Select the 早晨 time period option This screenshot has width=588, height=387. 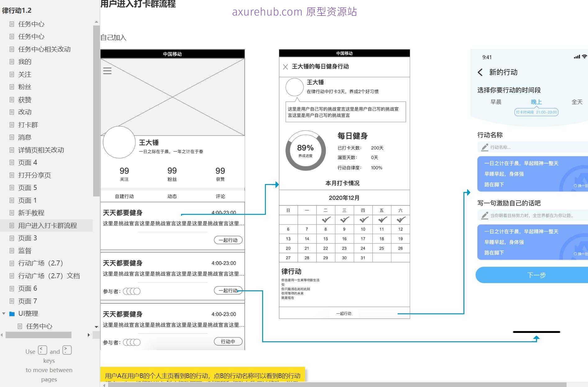[496, 102]
